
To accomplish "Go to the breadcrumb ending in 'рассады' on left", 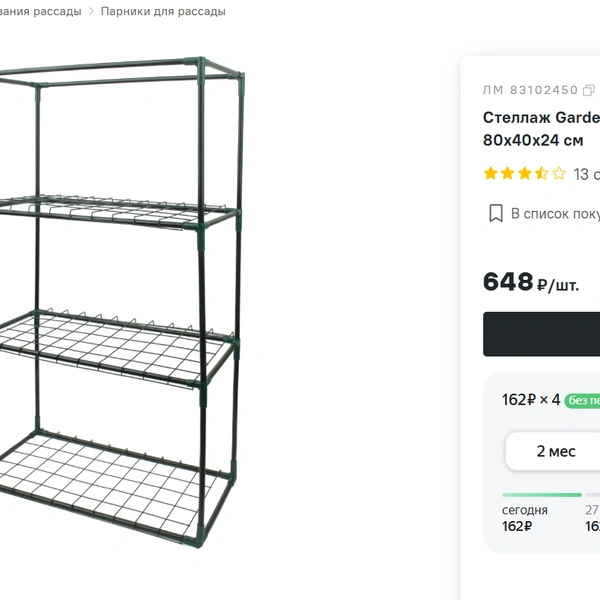I will coord(40,11).
